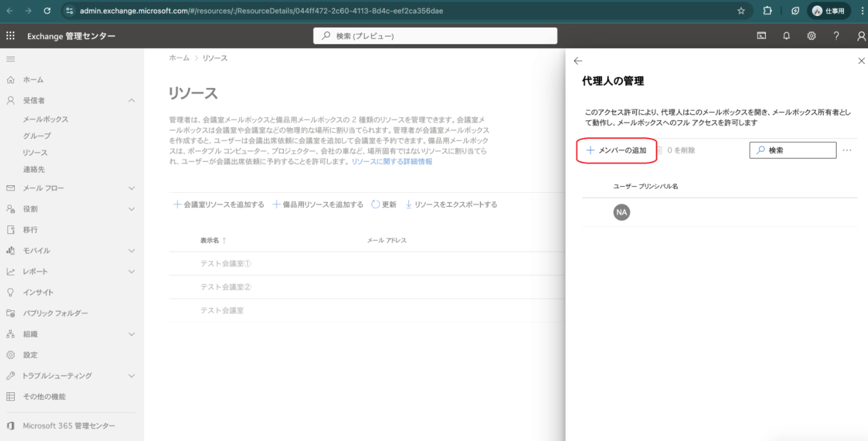Select グループ in the sidebar

[x=37, y=136]
